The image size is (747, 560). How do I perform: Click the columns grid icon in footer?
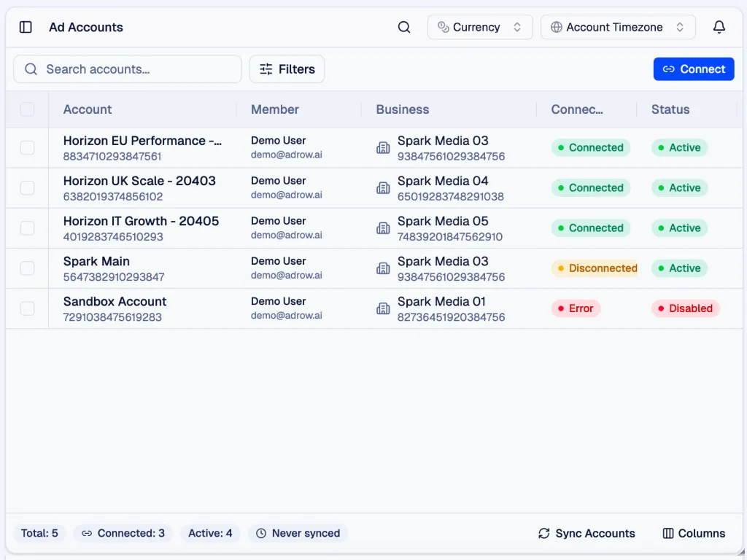coord(667,533)
